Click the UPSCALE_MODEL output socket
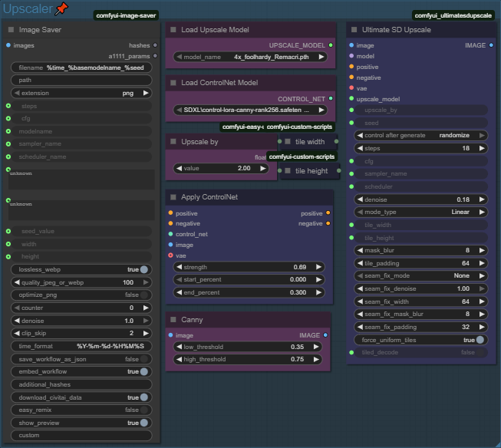 tap(331, 45)
